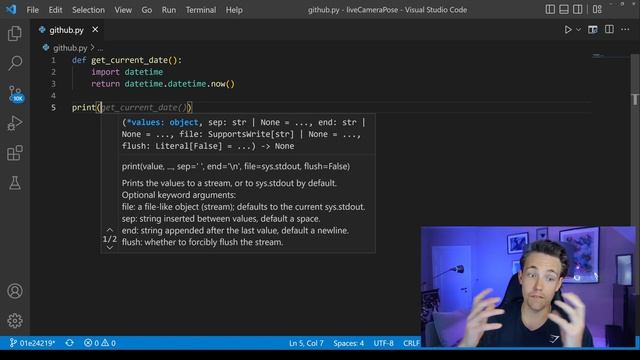Open the Terminal menu
The image size is (640, 360).
pyautogui.click(x=201, y=10)
